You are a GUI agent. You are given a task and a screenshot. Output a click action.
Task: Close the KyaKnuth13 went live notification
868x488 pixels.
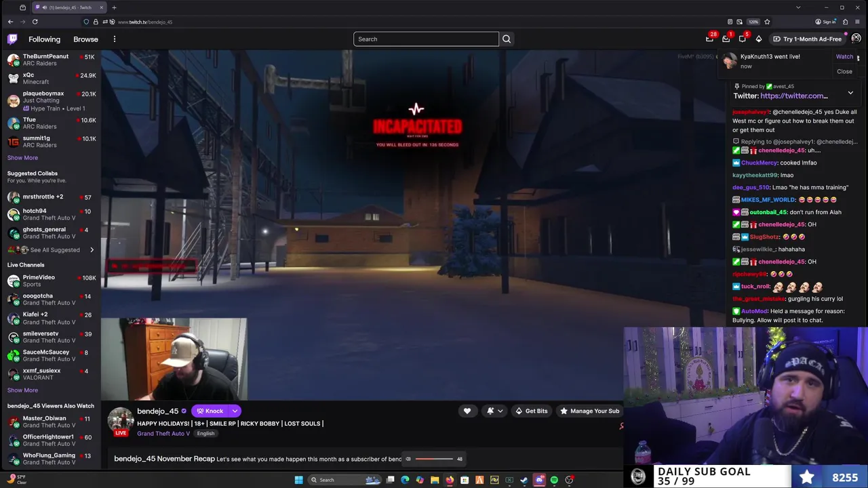(x=844, y=71)
